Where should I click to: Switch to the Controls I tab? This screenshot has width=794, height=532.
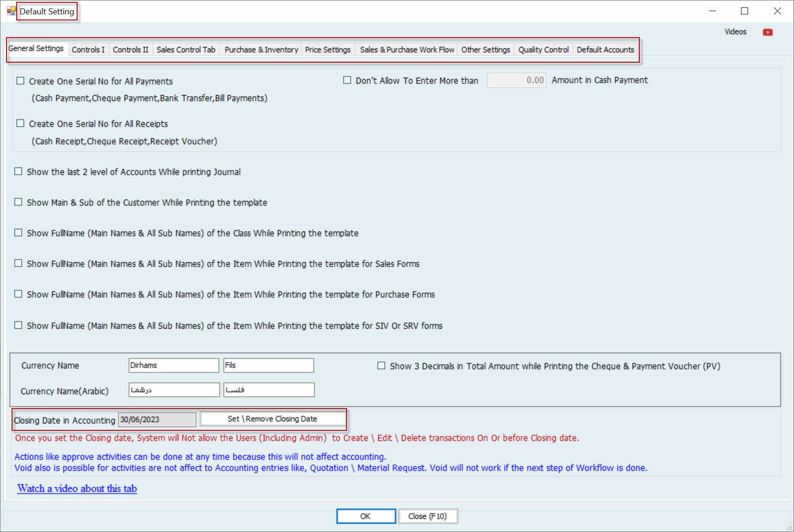click(88, 50)
